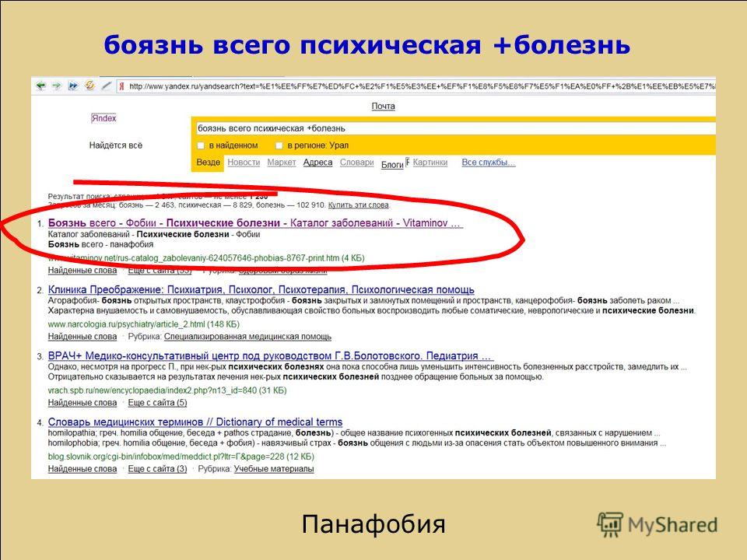This screenshot has height=560, width=747.
Task: Switch to the Новости tab
Action: coord(244,163)
